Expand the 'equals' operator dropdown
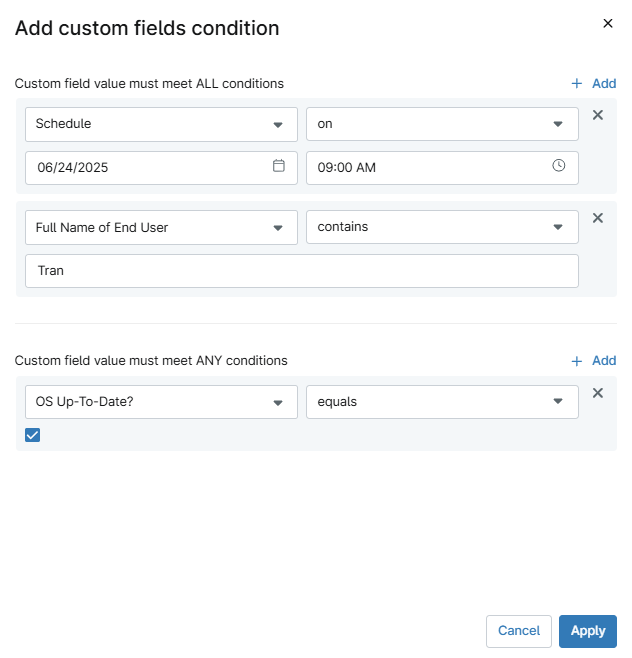The width and height of the screenshot is (632, 658). click(x=442, y=402)
